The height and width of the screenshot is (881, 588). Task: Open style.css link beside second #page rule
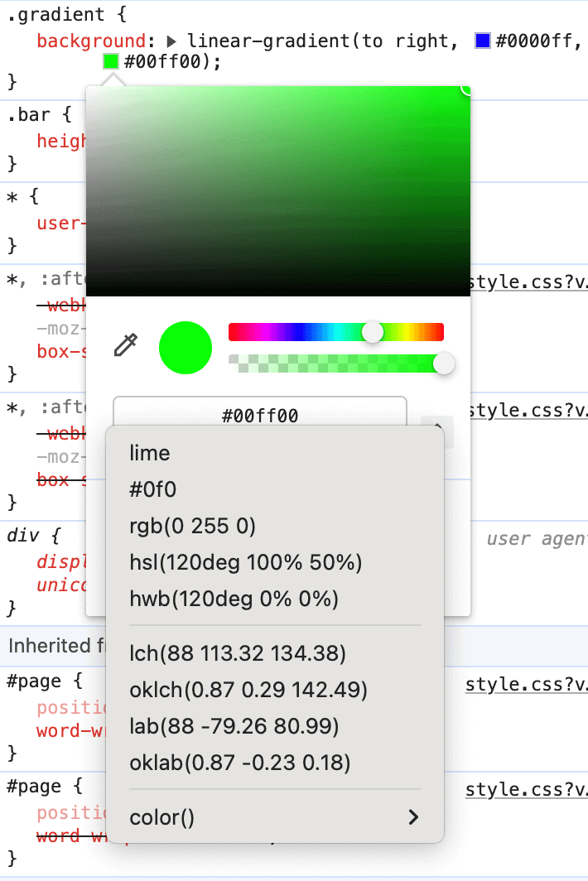527,790
